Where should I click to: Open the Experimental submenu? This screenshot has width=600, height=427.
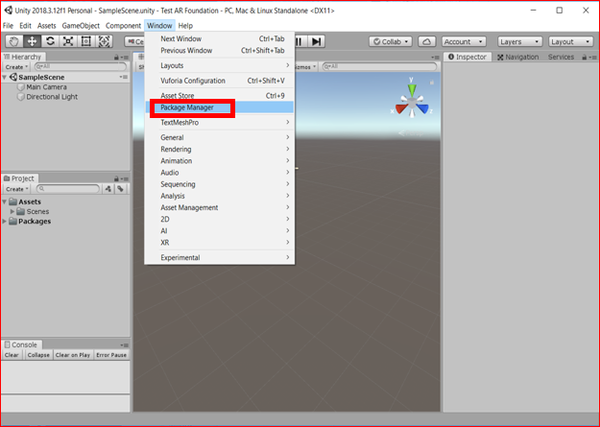[x=219, y=258]
